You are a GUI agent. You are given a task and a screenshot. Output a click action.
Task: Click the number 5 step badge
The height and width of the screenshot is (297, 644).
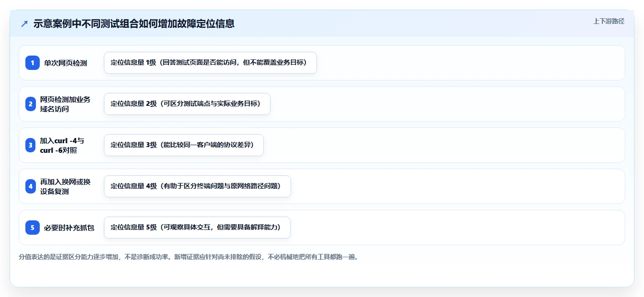click(x=33, y=228)
